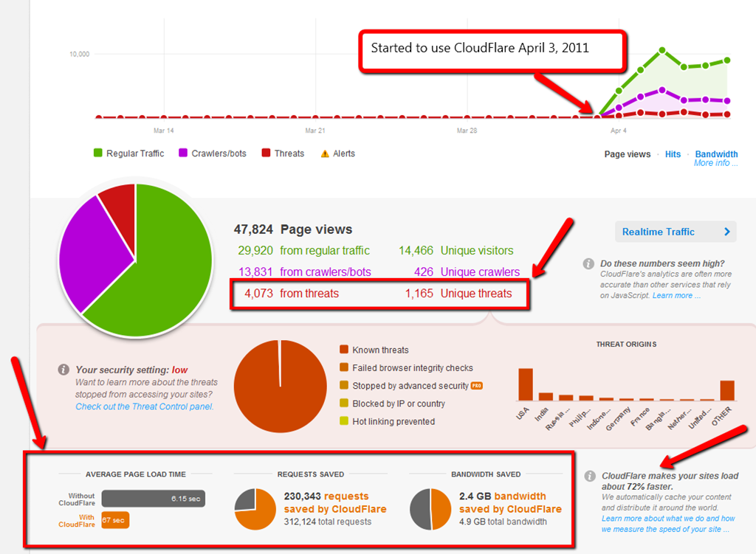Click the 'THREAT ORIGINS' heading
Image resolution: width=756 pixels, height=554 pixels.
[x=626, y=344]
